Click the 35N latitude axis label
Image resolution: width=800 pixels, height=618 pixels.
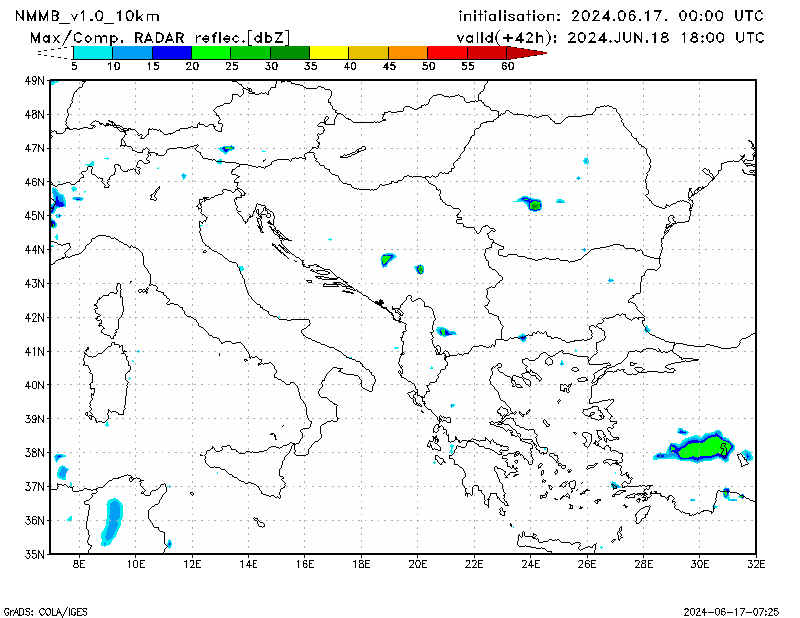37,553
